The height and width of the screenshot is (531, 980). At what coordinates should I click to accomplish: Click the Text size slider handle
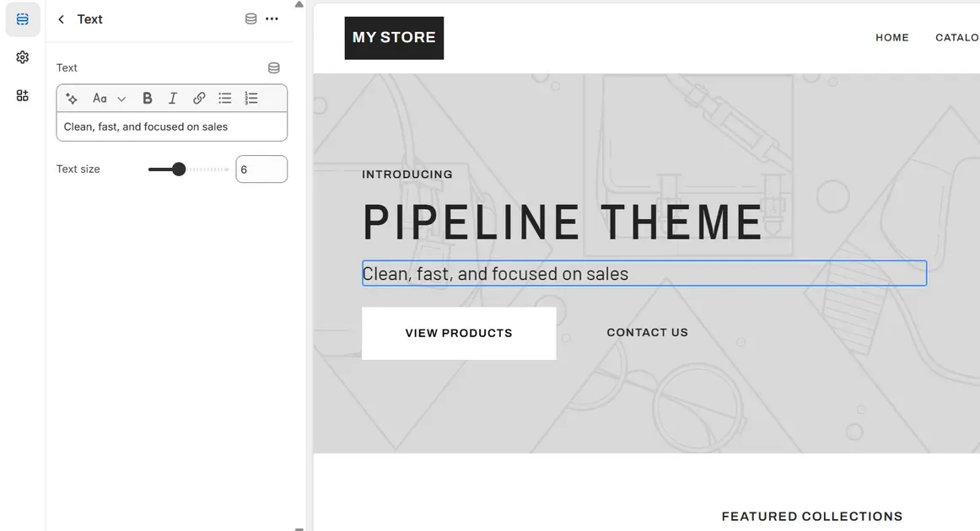coord(179,169)
